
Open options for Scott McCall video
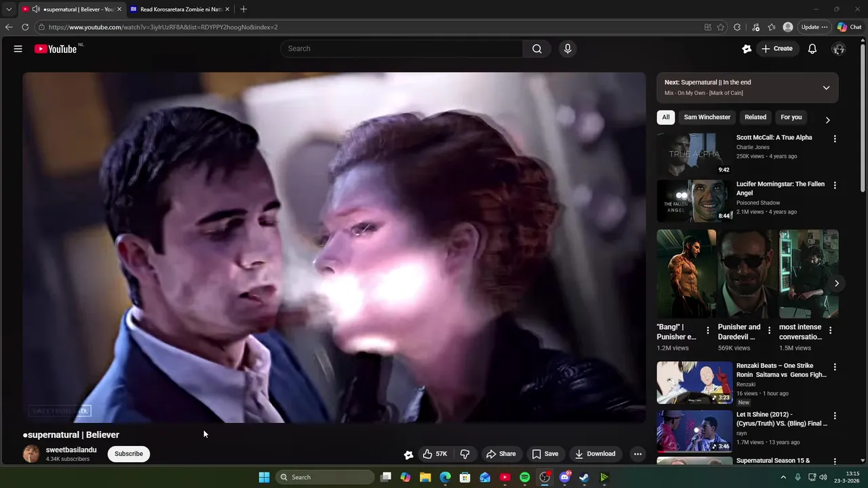[835, 139]
